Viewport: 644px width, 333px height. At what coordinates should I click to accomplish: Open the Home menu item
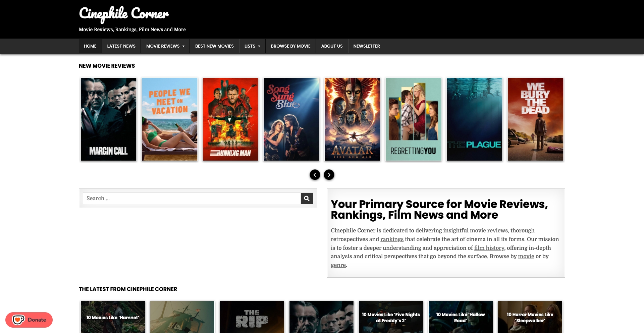pos(90,46)
